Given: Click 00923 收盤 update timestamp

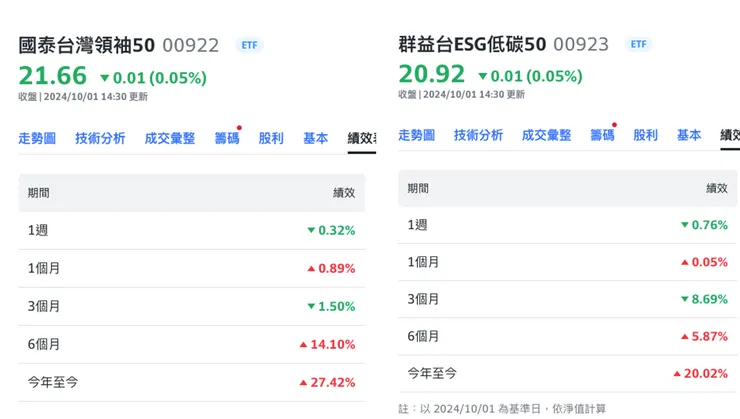Looking at the screenshot, I should pyautogui.click(x=462, y=94).
